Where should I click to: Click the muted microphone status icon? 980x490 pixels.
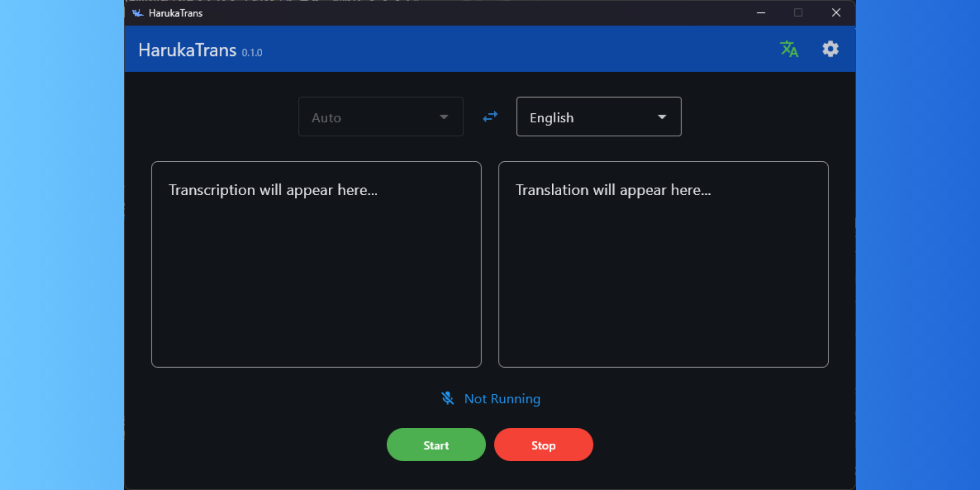pyautogui.click(x=447, y=398)
